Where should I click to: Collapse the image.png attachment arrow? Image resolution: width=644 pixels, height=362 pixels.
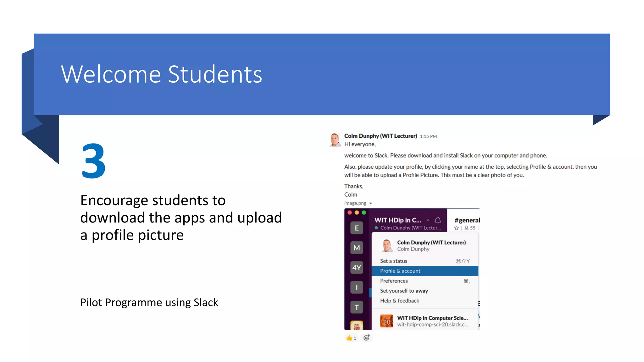tap(371, 204)
